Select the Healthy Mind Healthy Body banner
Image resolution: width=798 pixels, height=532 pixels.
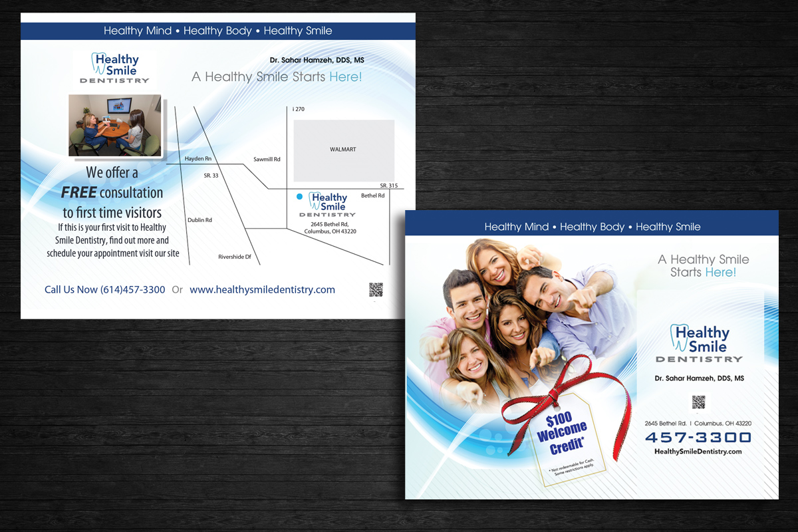tap(218, 31)
